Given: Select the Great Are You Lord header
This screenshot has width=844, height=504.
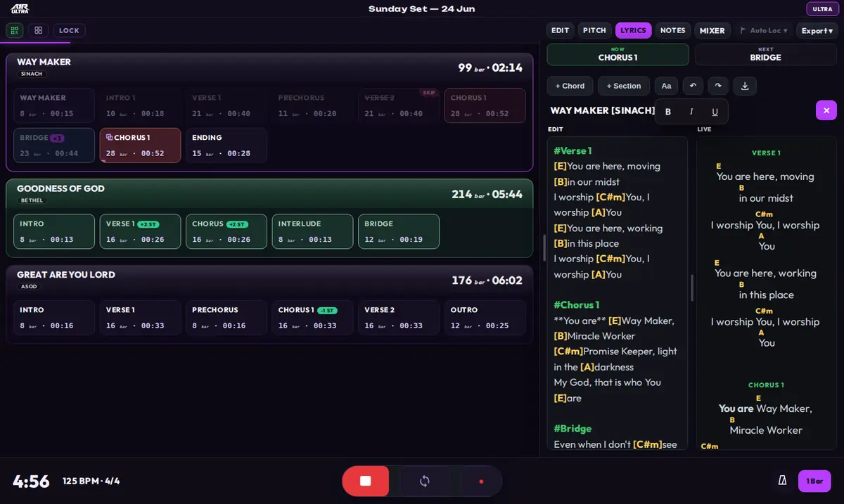Looking at the screenshot, I should [269, 280].
